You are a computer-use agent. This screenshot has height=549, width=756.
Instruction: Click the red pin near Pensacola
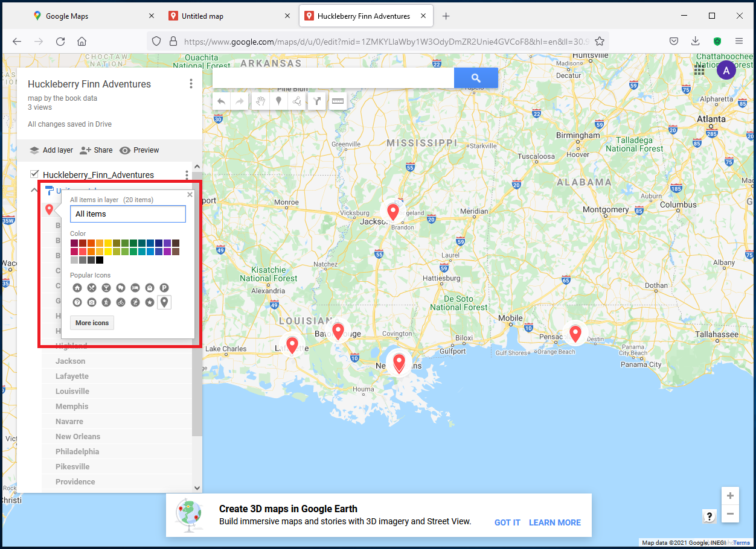pos(575,334)
